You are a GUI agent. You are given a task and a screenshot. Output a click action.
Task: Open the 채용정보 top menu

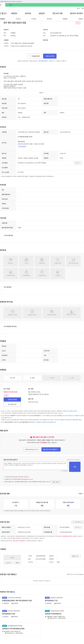coord(14,13)
